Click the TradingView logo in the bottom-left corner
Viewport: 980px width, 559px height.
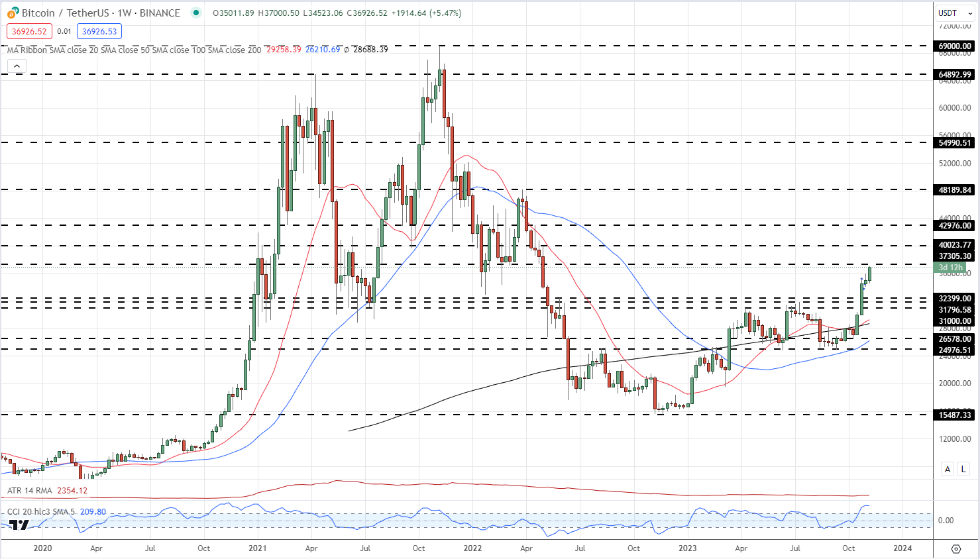(x=19, y=525)
